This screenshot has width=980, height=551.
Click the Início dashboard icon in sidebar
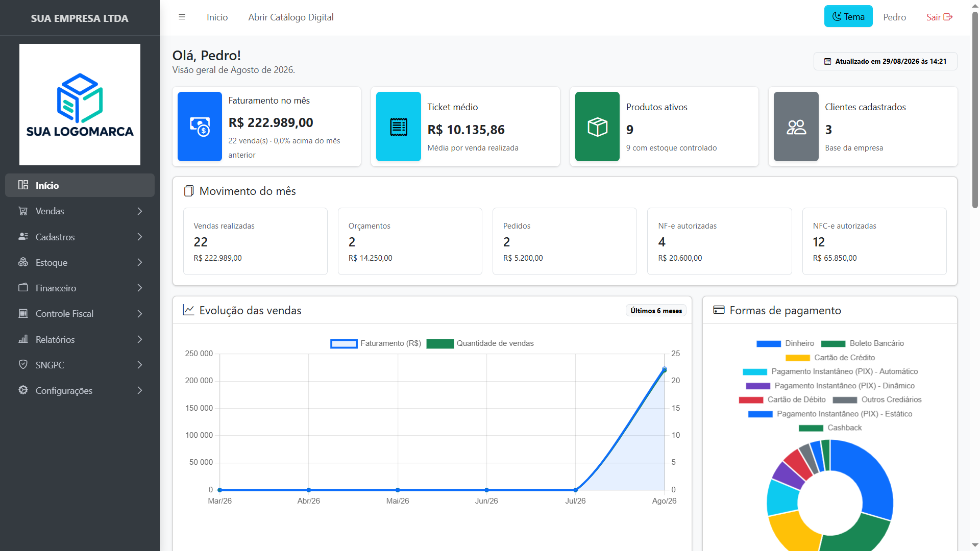(23, 185)
